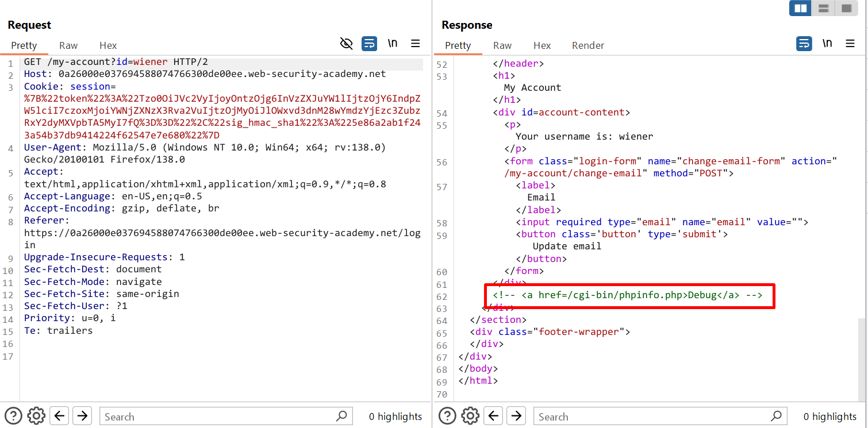This screenshot has height=428, width=868.
Task: Switch to side-by-side split layout view
Action: pos(800,8)
